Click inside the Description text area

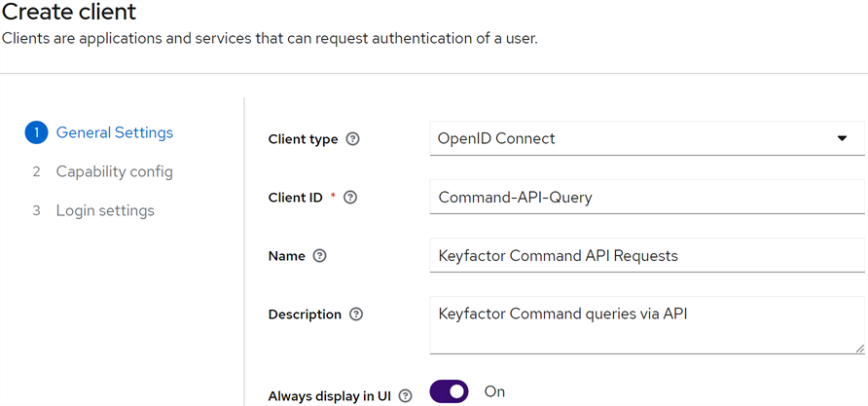tap(646, 327)
